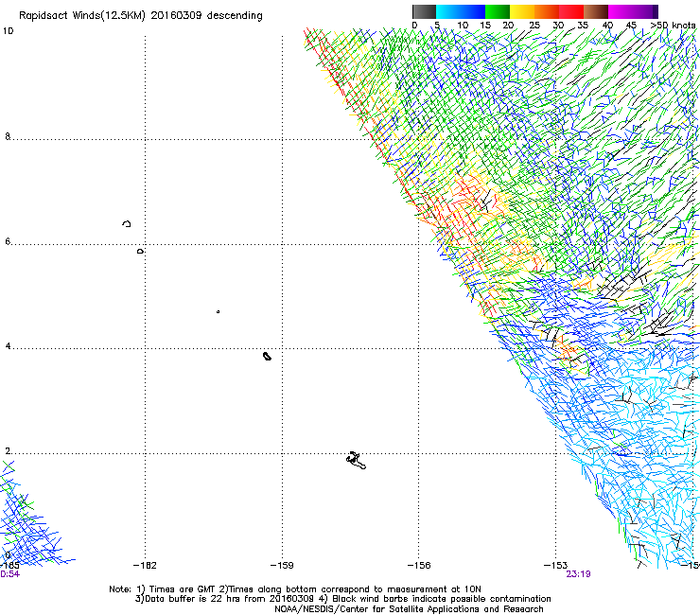Select the brown 35-40 knots color bar segment
700x615 pixels.
(x=596, y=11)
